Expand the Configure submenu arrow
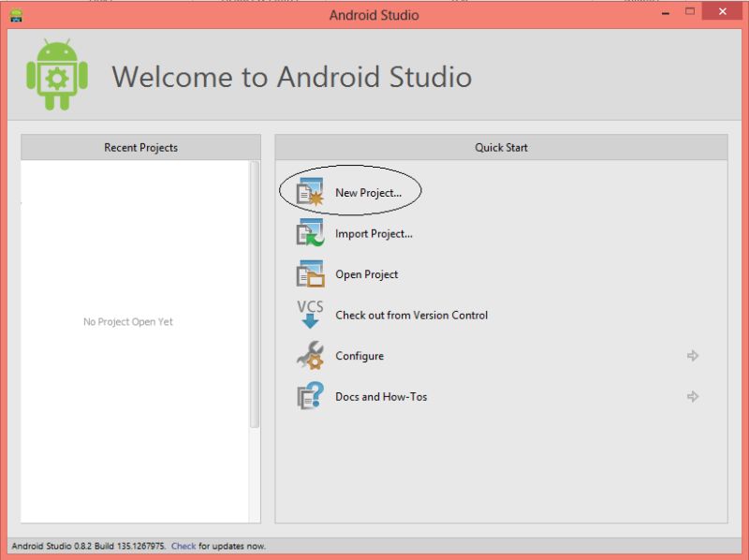 (x=693, y=356)
